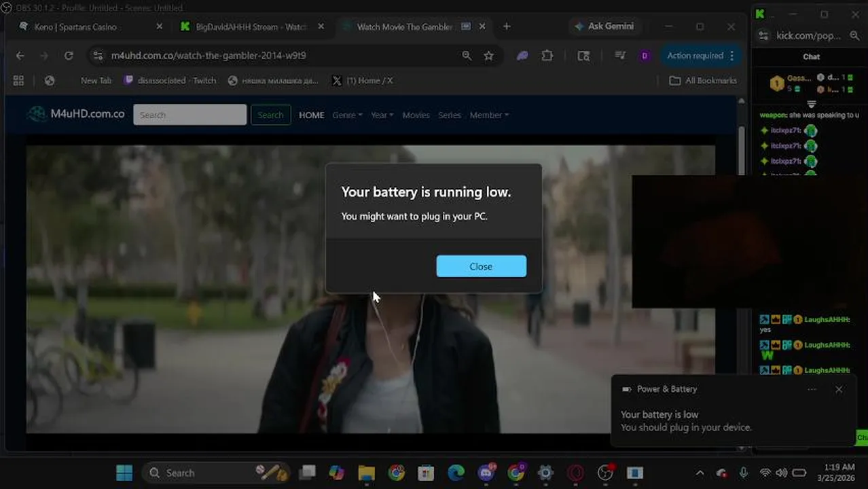Open Task View on the taskbar
This screenshot has width=868, height=489.
[308, 473]
